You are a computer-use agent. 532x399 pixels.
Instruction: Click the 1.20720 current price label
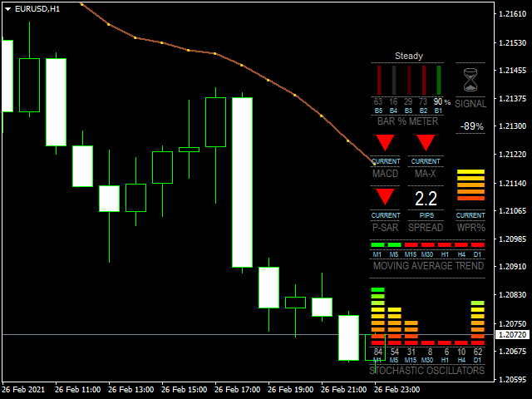click(511, 334)
